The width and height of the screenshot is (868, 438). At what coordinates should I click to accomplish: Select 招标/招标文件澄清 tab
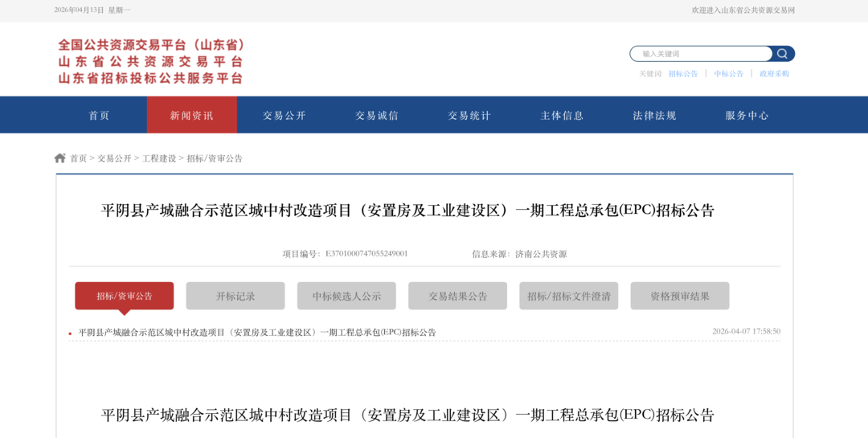[x=569, y=296]
